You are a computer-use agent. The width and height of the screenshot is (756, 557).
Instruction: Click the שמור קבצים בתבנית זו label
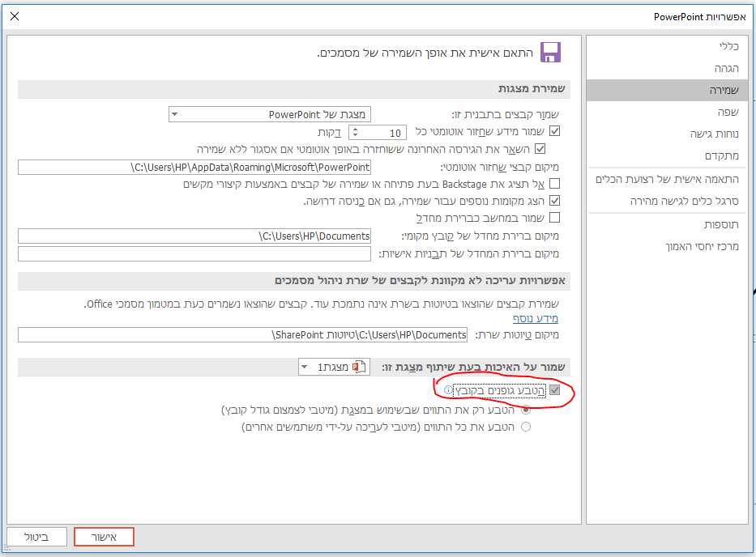[x=505, y=115]
